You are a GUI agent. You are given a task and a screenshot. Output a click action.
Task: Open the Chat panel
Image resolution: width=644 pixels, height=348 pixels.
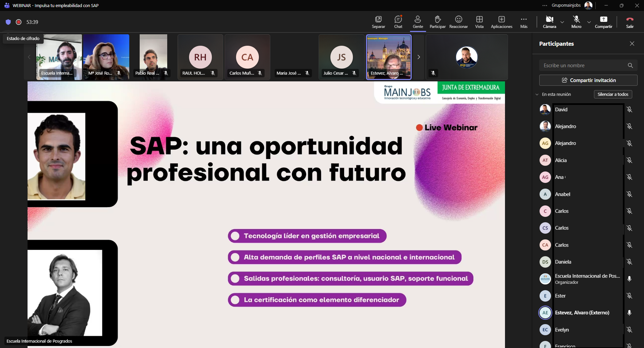pos(398,22)
